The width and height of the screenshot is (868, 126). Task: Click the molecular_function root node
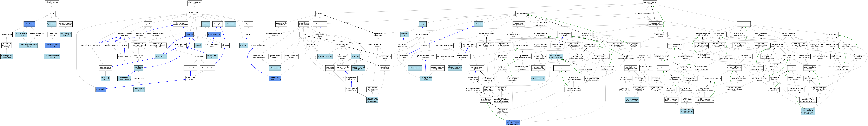(x=52, y=3)
